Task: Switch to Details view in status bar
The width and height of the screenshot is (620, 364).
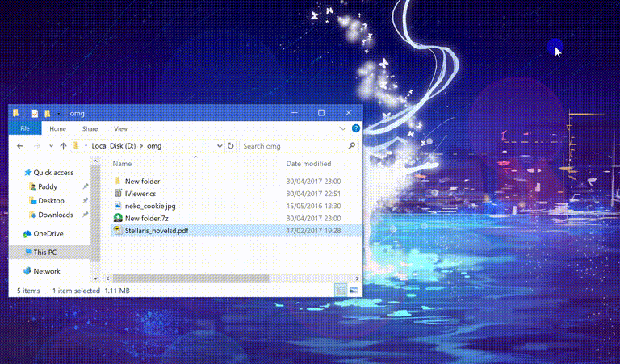Action: 340,291
